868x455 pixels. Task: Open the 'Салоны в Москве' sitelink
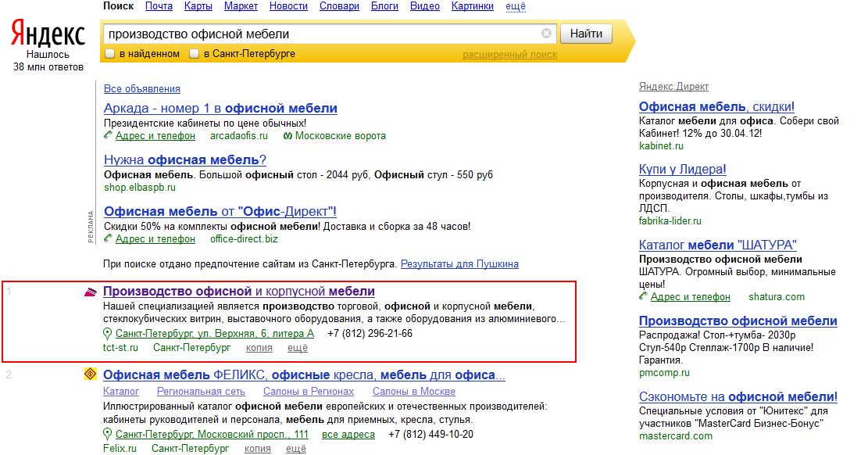[x=413, y=391]
